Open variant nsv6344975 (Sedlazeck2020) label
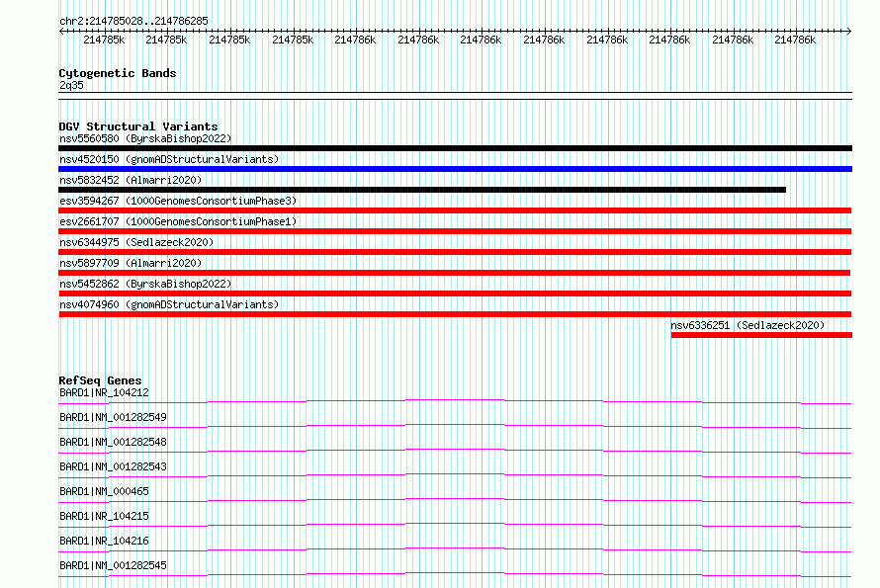Screen dimensions: 880x588 136,242
